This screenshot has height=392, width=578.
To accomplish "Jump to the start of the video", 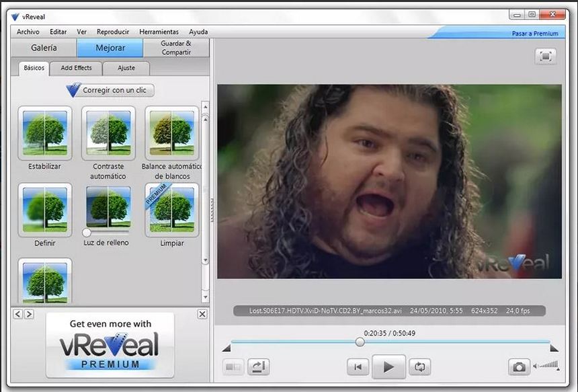I will [x=358, y=367].
